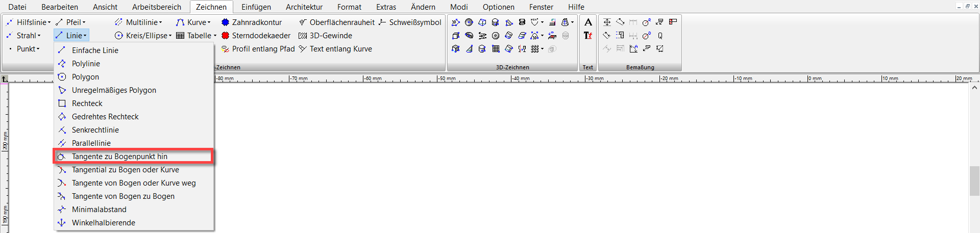Select the orthogonal dimension tool
Viewport: 980px width, 233px height.
point(607,22)
